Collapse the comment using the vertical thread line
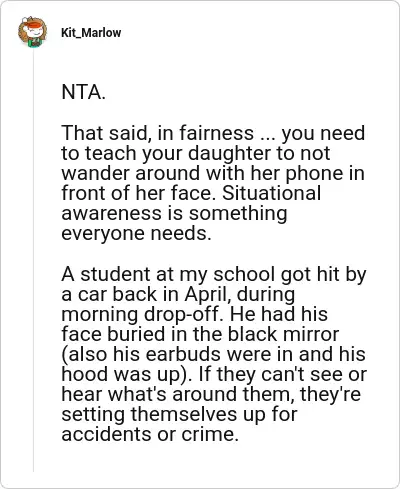400x489 pixels. click(33, 260)
